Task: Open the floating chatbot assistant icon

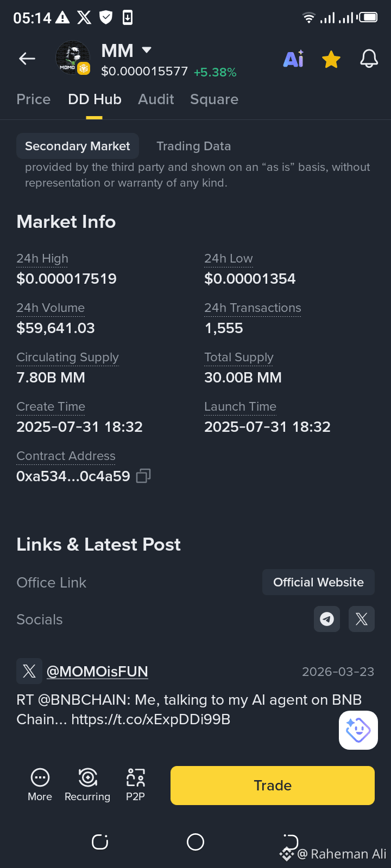Action: (x=358, y=730)
